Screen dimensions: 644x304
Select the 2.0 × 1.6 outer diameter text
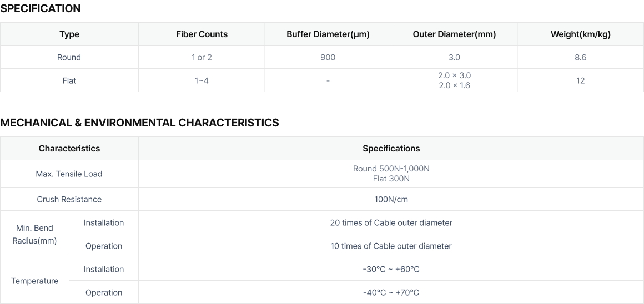(454, 86)
